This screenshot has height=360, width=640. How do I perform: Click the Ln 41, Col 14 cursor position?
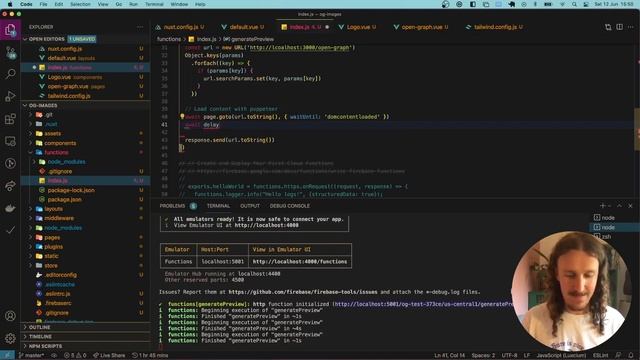(x=449, y=356)
